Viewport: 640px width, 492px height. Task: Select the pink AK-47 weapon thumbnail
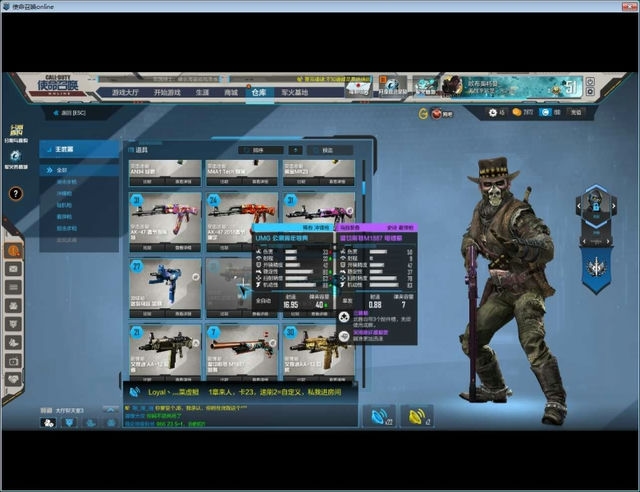coord(164,216)
